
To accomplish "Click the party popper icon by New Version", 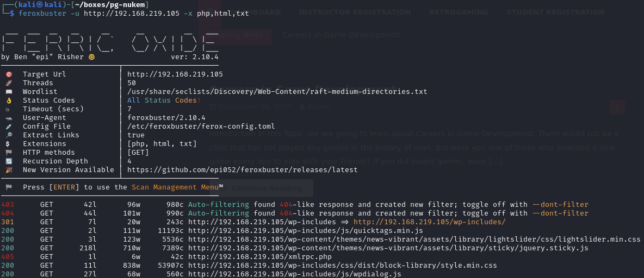I will coord(9,170).
